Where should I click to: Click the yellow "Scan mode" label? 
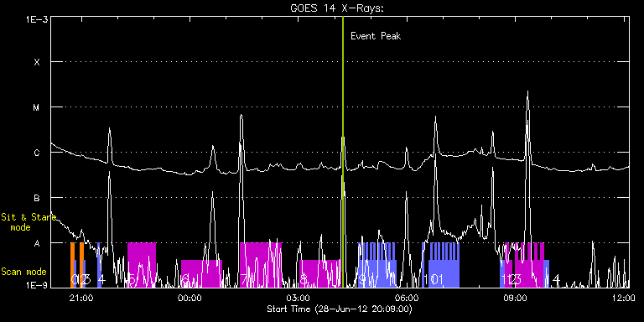pos(23,272)
